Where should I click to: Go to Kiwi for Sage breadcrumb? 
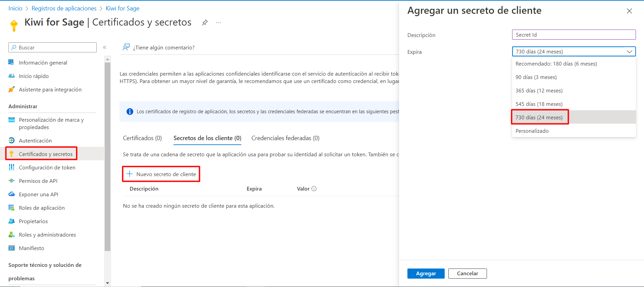point(122,8)
